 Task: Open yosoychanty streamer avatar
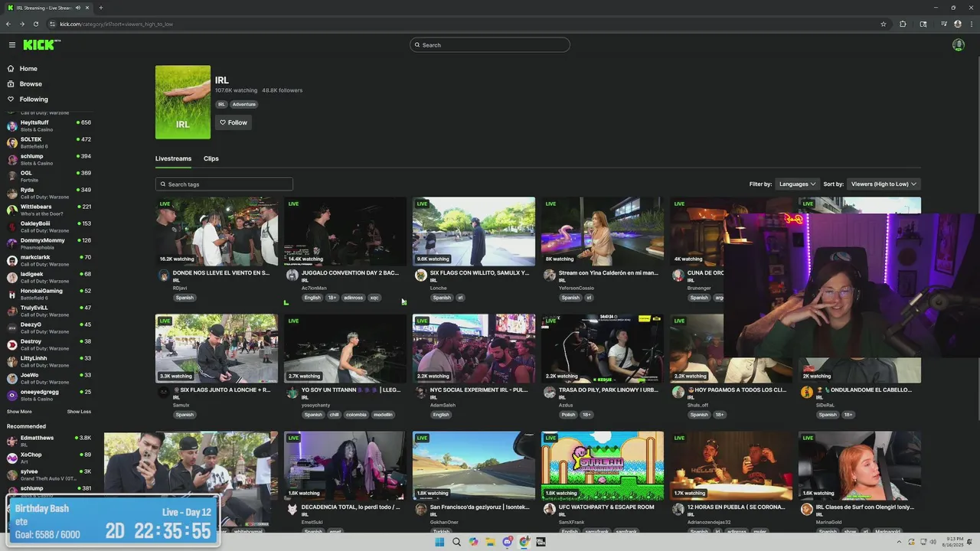click(292, 393)
